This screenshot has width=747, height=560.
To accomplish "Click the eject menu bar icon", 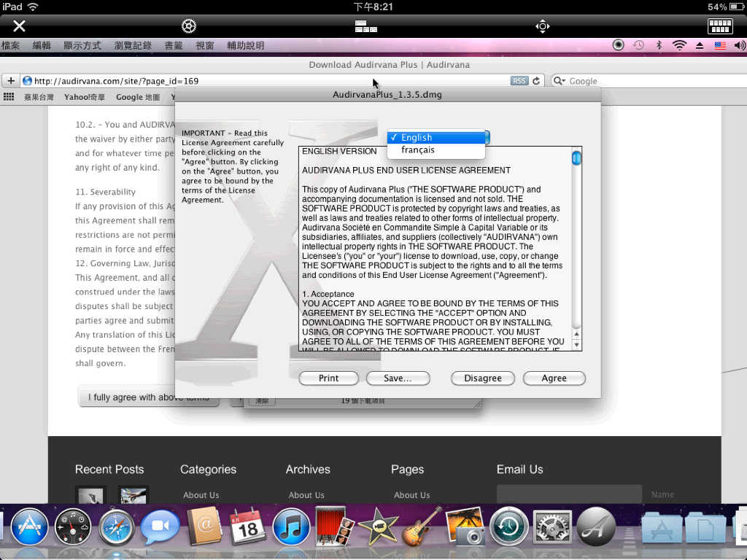I will tap(700, 46).
